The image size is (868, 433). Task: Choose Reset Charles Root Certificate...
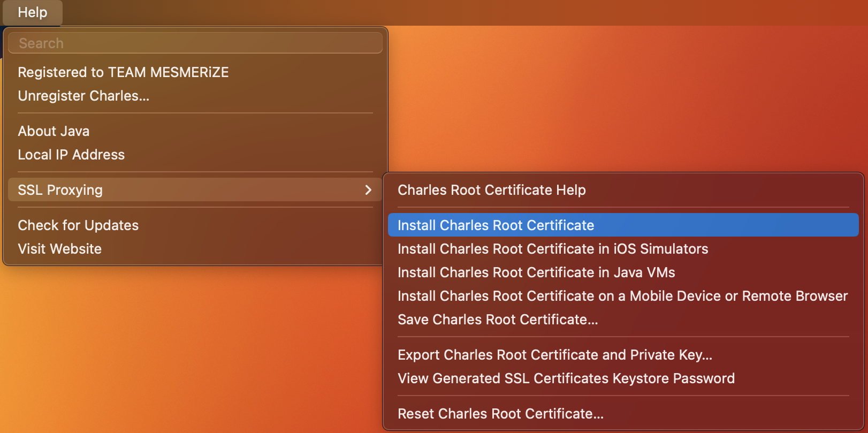[500, 414]
